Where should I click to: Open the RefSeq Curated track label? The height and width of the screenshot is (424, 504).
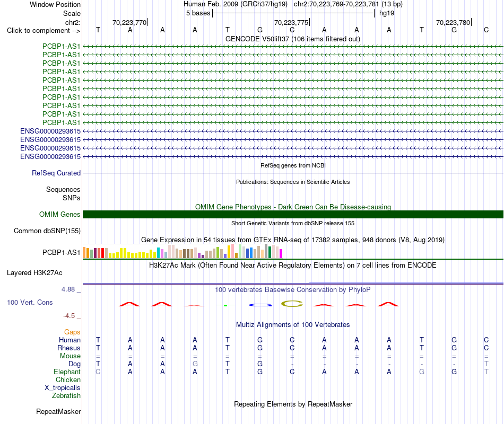[56, 173]
